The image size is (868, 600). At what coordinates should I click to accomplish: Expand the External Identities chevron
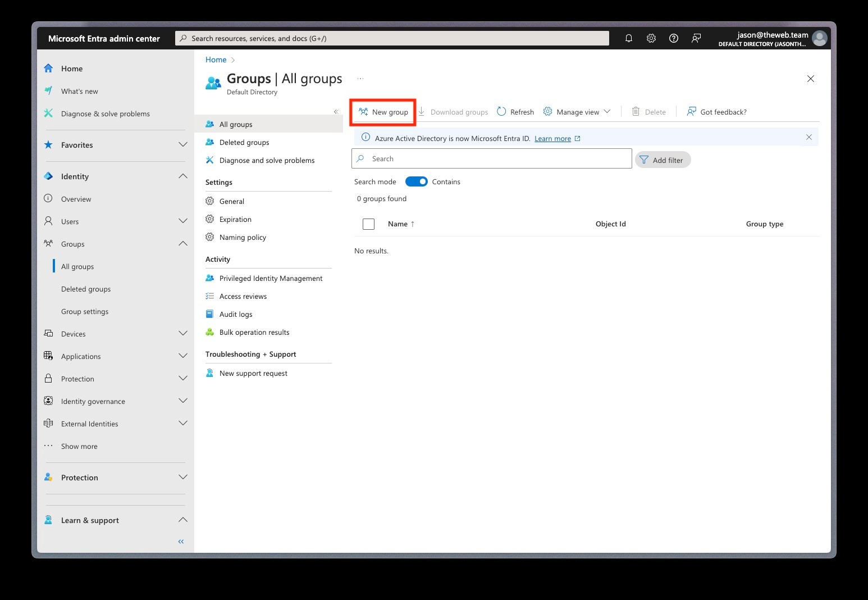point(183,424)
